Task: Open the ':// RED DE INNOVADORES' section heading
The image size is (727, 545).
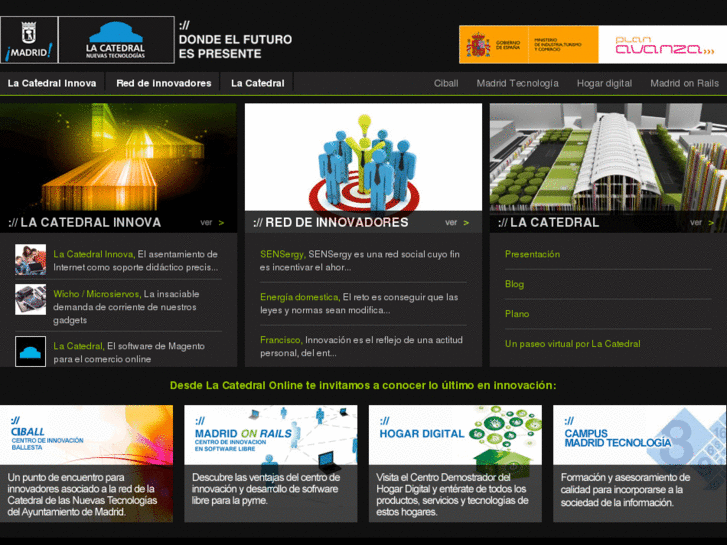Action: point(331,223)
